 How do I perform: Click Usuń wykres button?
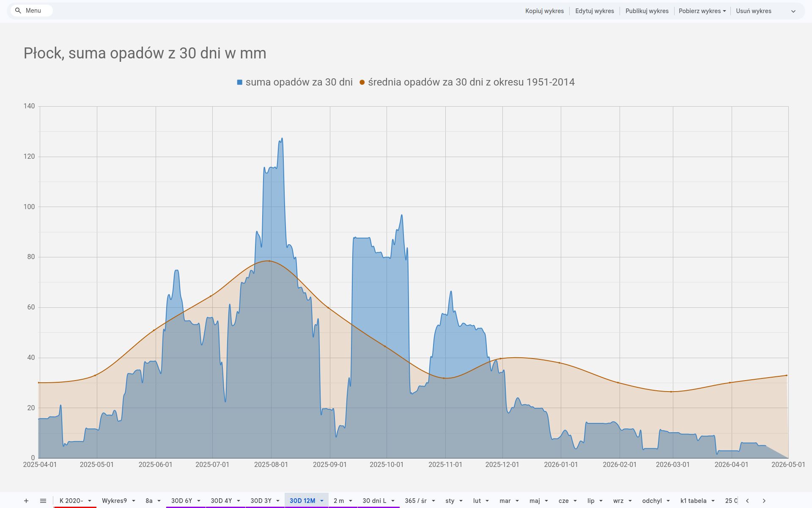point(753,11)
